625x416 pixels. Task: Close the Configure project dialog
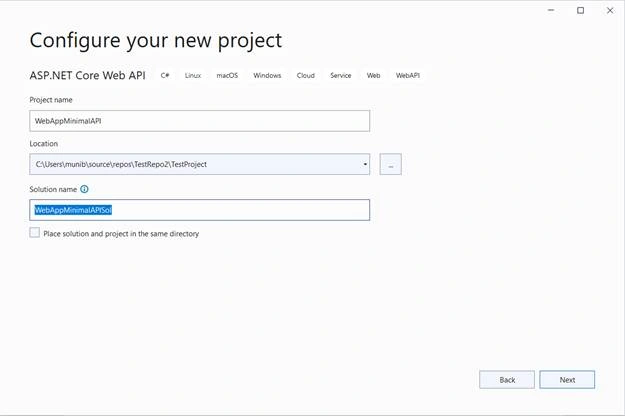(610, 10)
